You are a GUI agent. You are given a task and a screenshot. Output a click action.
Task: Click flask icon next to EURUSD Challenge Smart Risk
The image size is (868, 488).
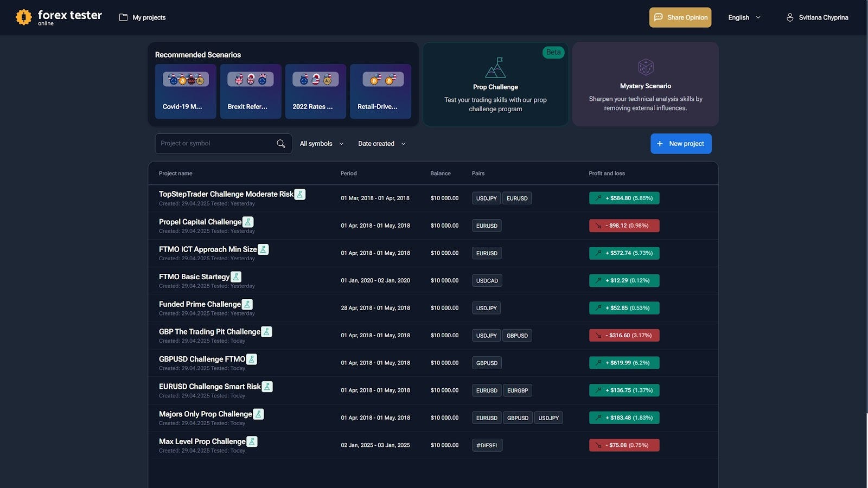(267, 387)
